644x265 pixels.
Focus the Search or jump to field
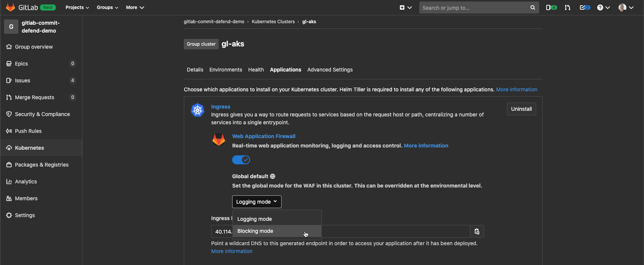point(474,7)
